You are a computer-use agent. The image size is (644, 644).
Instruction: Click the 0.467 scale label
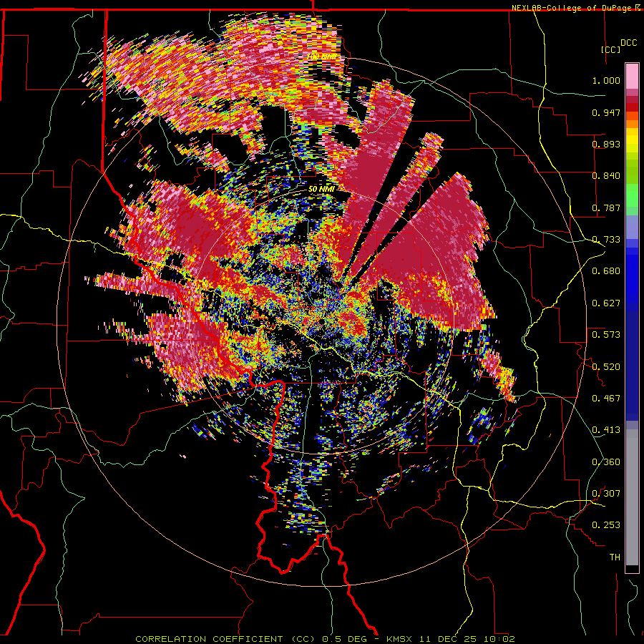[x=606, y=399]
